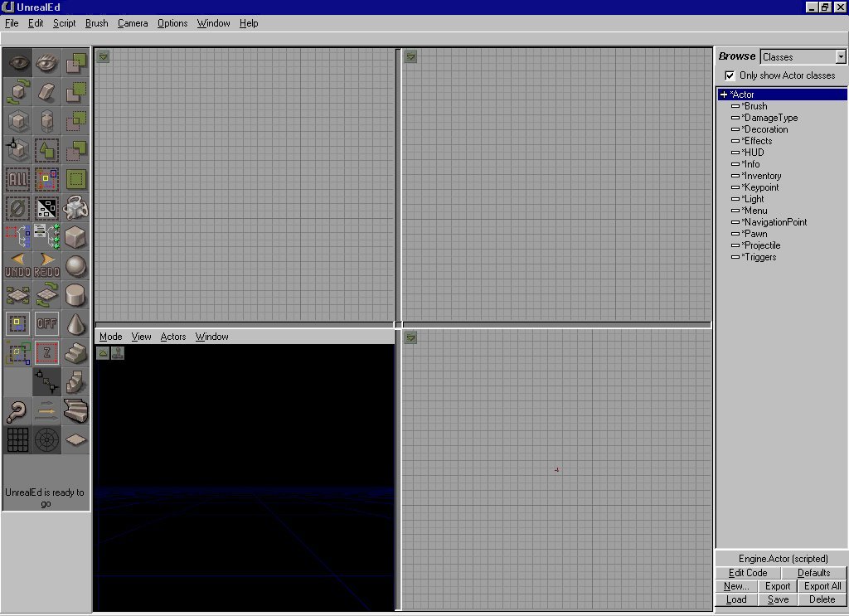Pick the tall block-in-wireframe brush stretch tool
Viewport: 849px width, 616px height.
coord(47,121)
